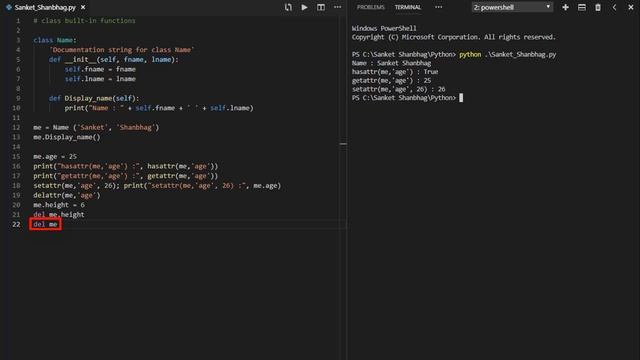Viewport: 640px width, 360px height.
Task: Click terminal line "hasattr(me,'age') : True"
Action: click(x=395, y=72)
